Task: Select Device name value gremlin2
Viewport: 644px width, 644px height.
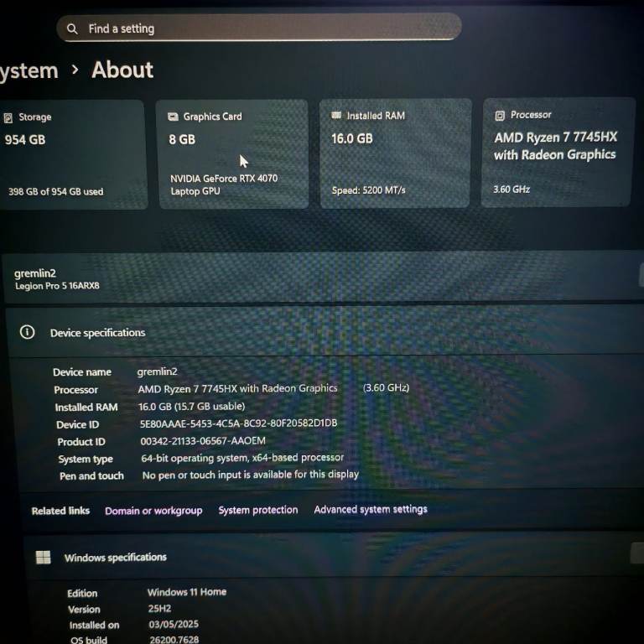Action: (158, 371)
